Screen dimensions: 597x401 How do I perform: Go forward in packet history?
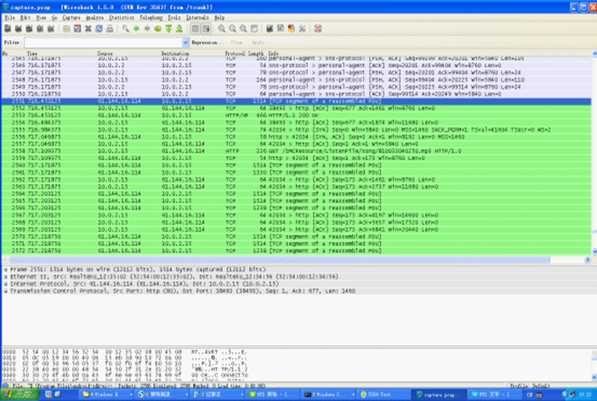(x=147, y=29)
